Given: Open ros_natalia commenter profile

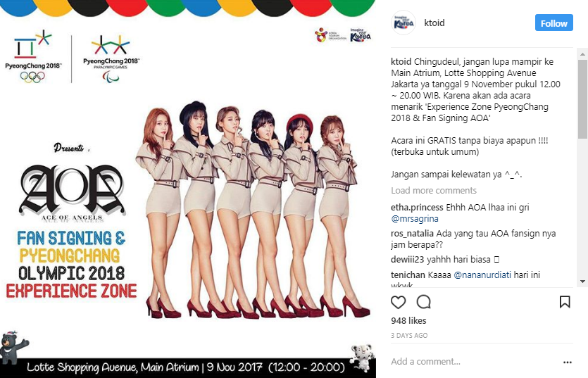Looking at the screenshot, I should (412, 234).
